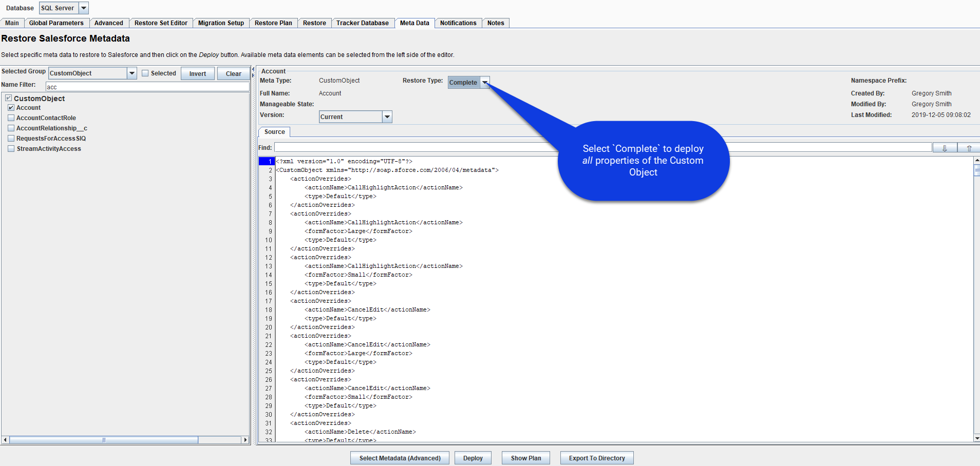Select the AccountContactRole tree item label

(x=46, y=118)
